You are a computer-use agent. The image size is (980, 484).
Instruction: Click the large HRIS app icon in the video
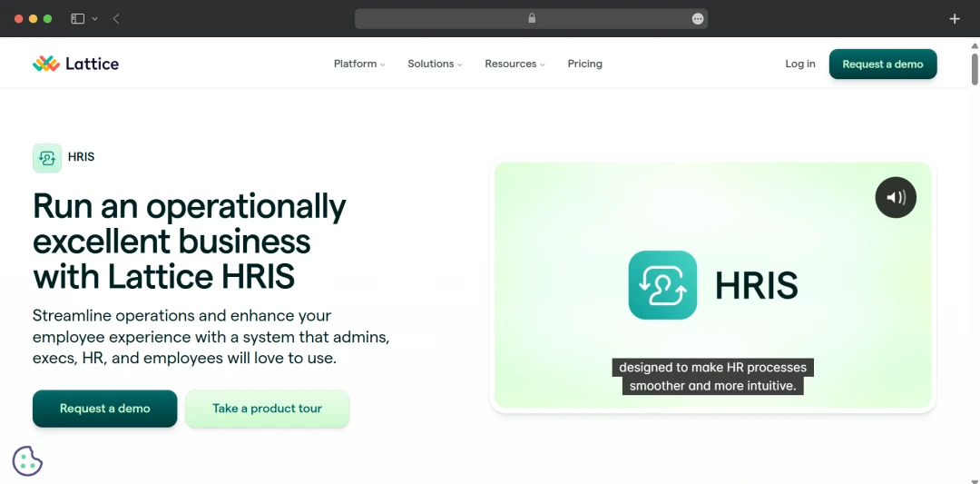[662, 285]
